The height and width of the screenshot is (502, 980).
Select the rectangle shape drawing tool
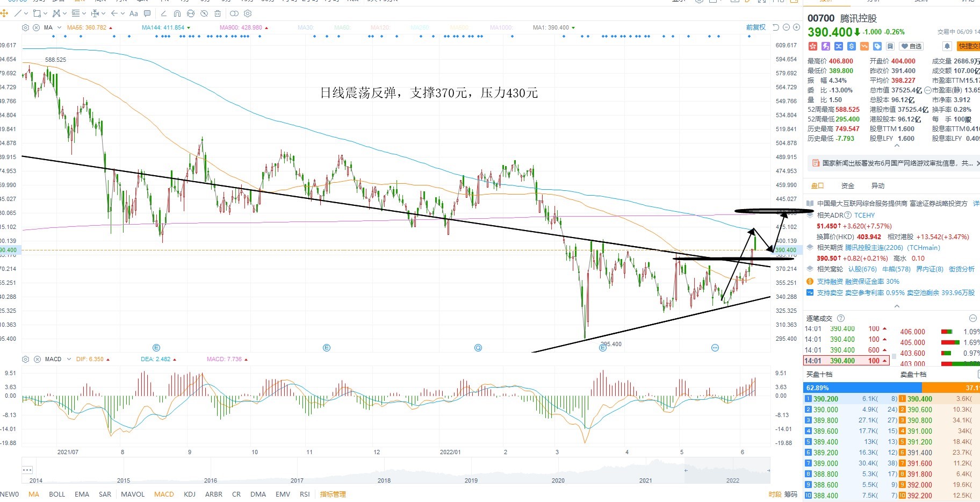[x=37, y=13]
